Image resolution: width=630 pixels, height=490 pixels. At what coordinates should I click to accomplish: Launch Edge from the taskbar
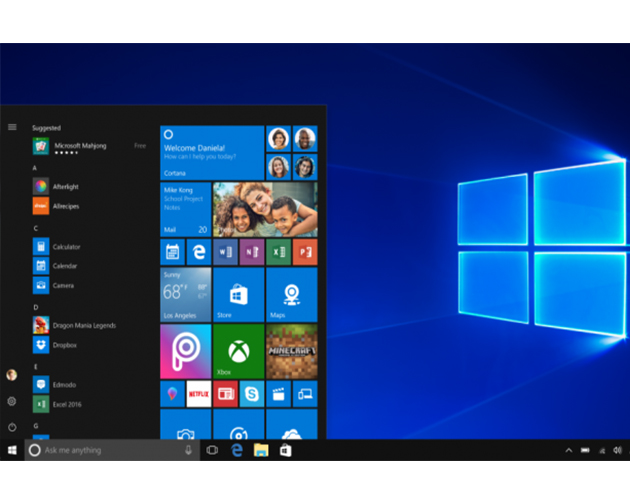tap(237, 450)
